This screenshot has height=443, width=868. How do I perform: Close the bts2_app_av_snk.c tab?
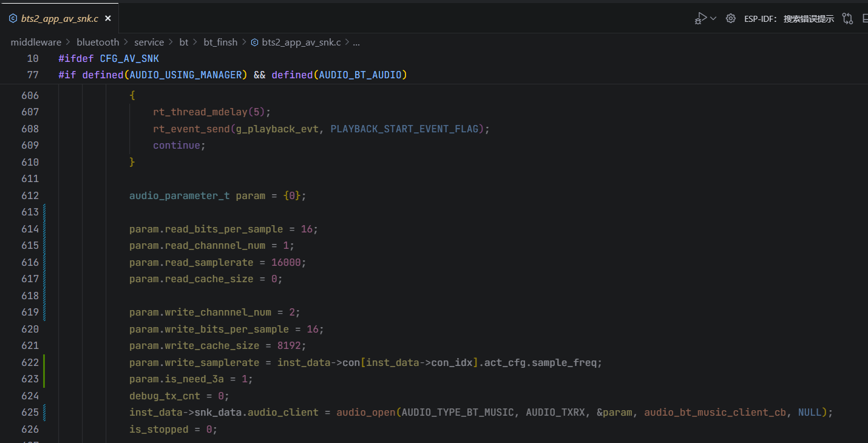coord(108,18)
